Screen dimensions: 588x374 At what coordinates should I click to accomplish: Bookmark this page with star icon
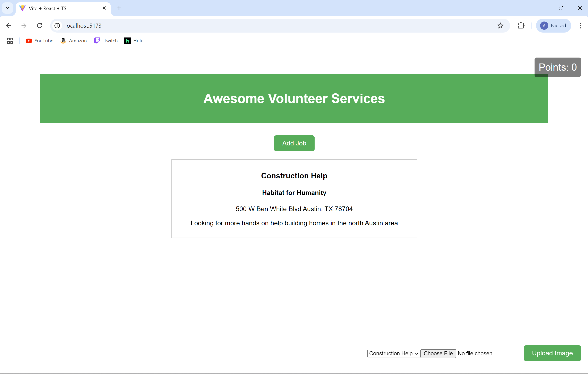[500, 26]
